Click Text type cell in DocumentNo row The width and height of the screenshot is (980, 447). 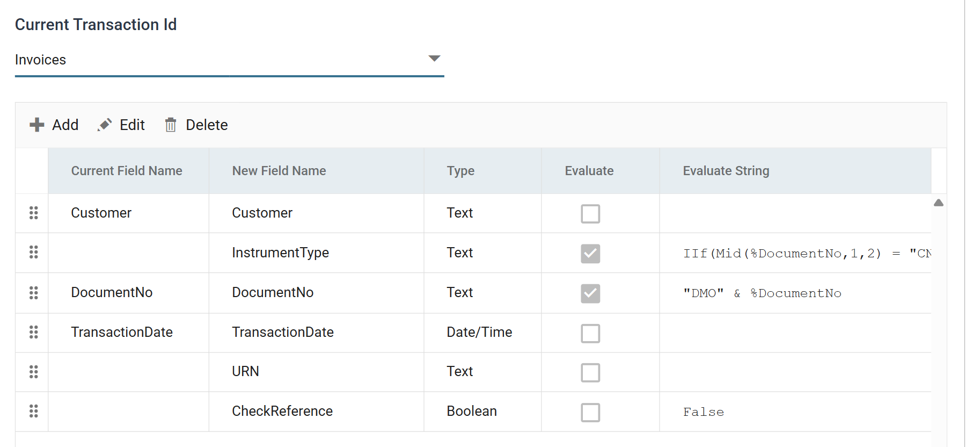[x=482, y=292]
